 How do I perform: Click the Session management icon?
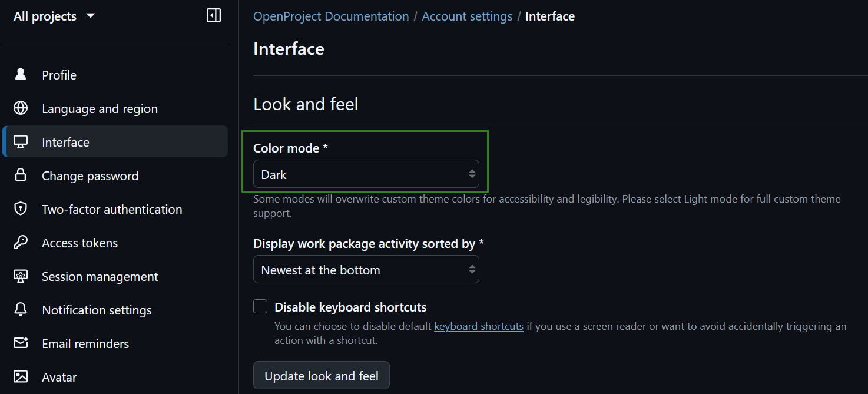pos(21,276)
